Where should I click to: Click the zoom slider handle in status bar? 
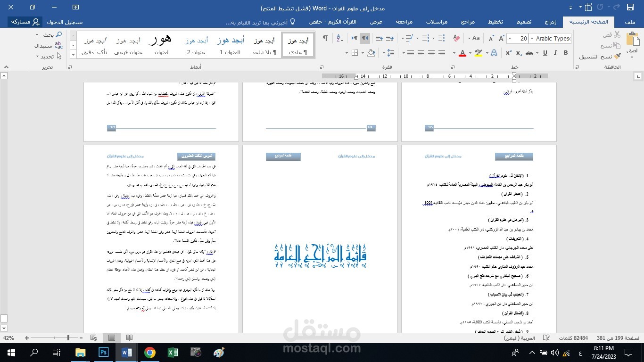(x=68, y=338)
